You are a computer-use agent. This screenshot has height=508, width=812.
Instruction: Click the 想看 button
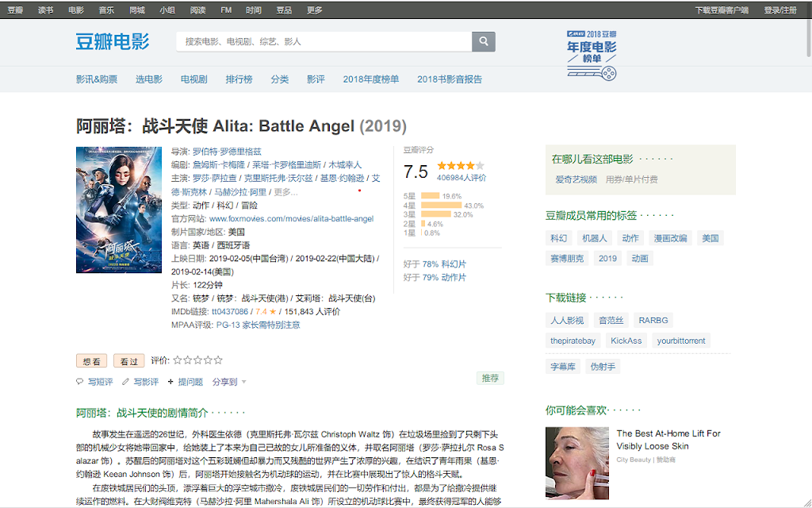click(x=92, y=361)
